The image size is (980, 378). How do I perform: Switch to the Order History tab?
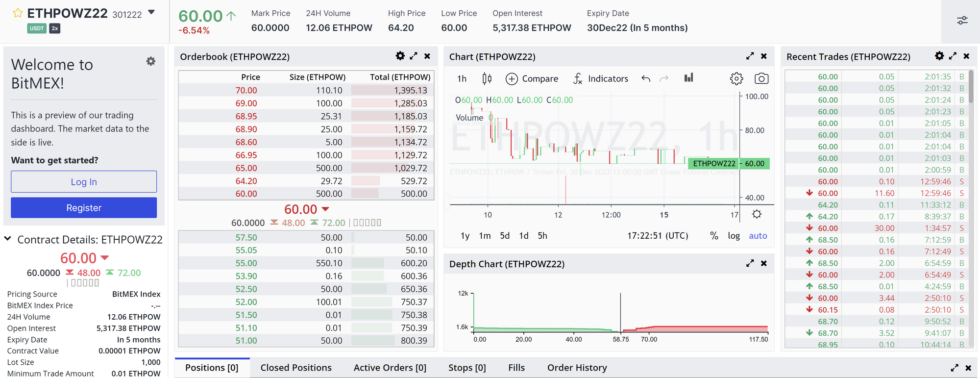click(577, 368)
